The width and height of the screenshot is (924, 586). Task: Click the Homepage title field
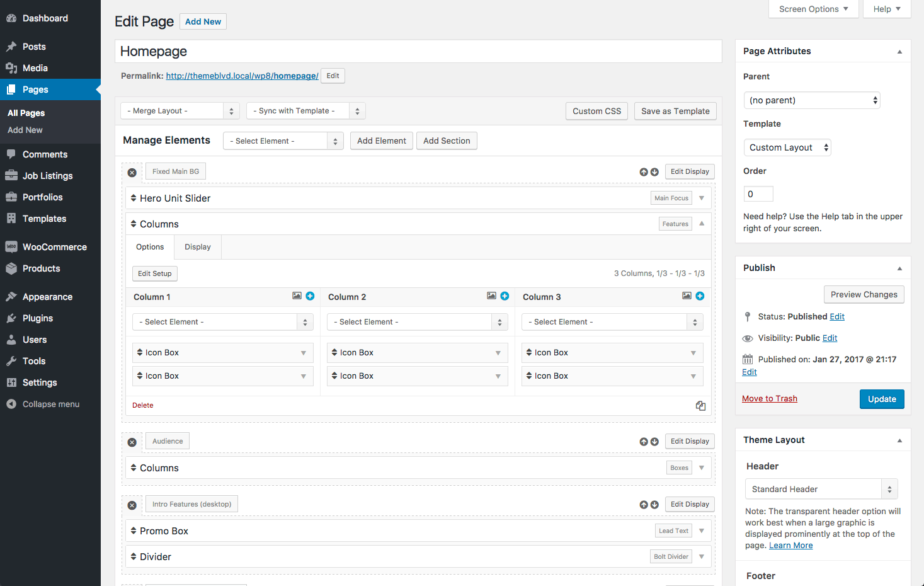pyautogui.click(x=418, y=51)
